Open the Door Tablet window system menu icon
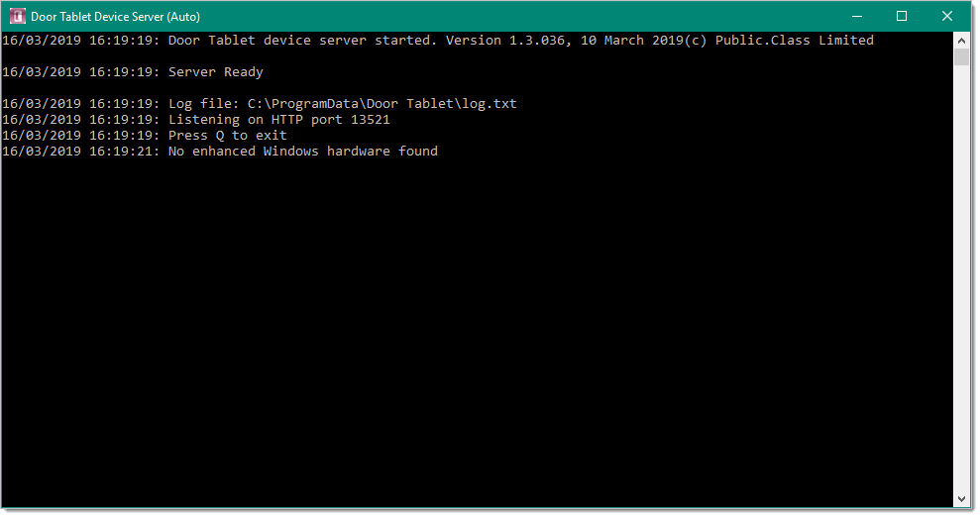Viewport: 980px width, 517px height. (17, 16)
